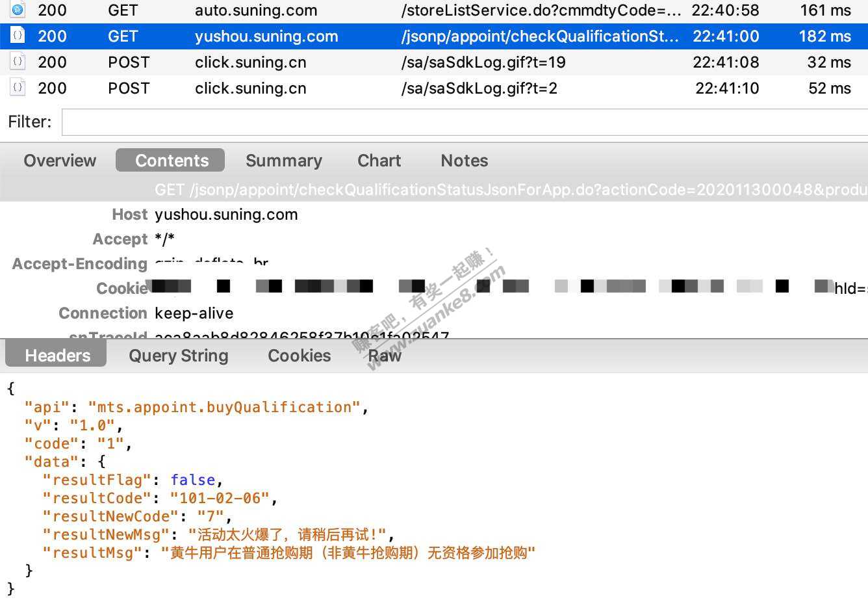This screenshot has width=868, height=615.
Task: Click the resultFlag false value
Action: pyautogui.click(x=193, y=480)
